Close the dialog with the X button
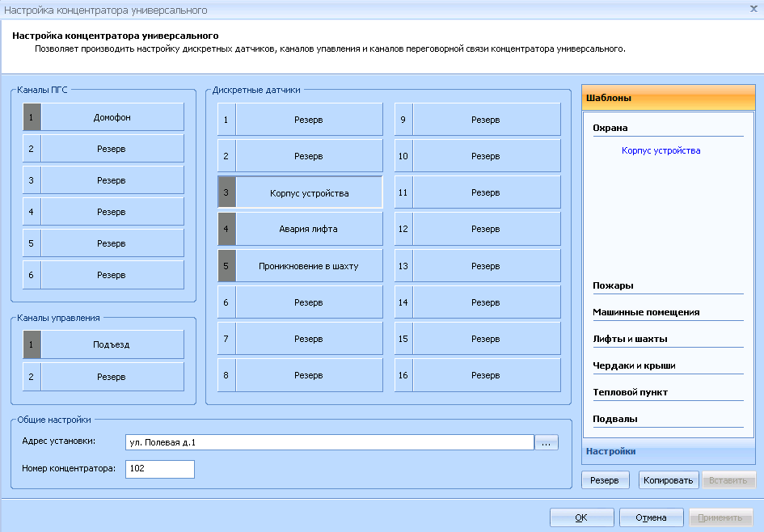The height and width of the screenshot is (532, 764). (753, 8)
